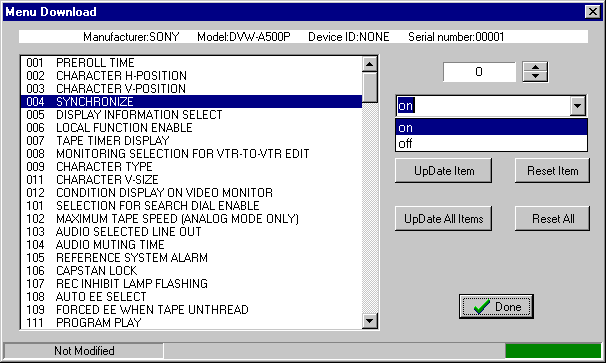The width and height of the screenshot is (606, 363).
Task: Select 102 MAXIMUM TAPE SPEED item
Action: (x=191, y=218)
